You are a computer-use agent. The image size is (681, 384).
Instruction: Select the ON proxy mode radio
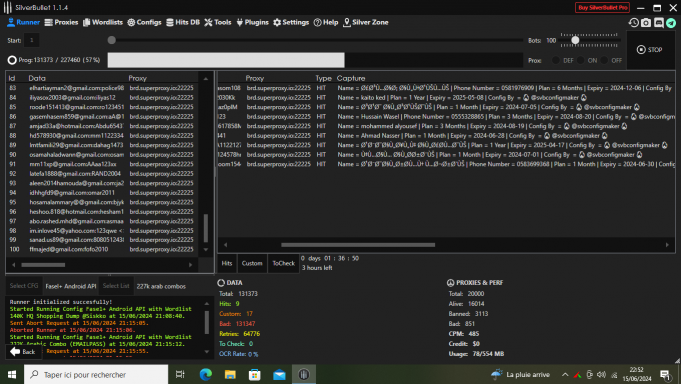[x=580, y=60]
